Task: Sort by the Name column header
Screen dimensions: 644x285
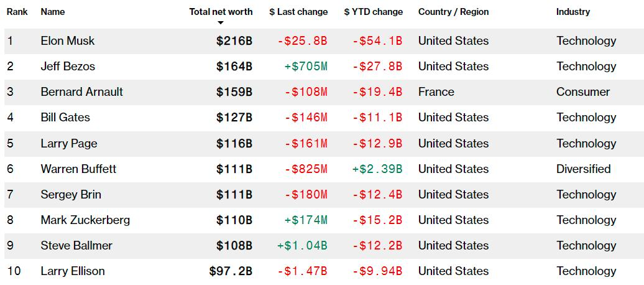Action: [52, 12]
